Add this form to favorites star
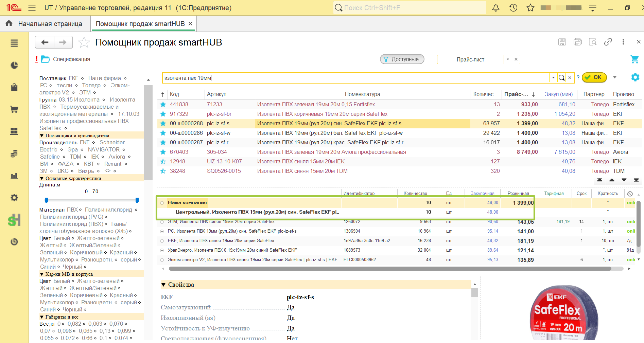 (x=84, y=42)
